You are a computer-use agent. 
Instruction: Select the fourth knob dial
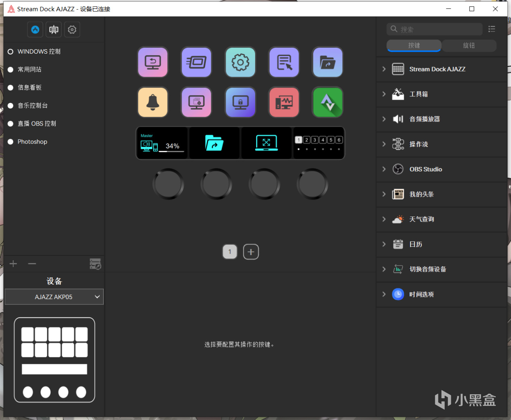coord(312,184)
